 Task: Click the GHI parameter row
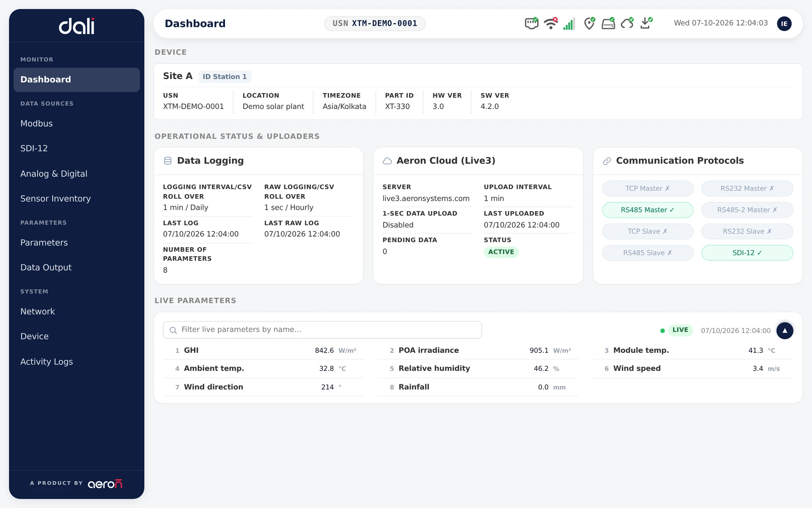pyautogui.click(x=264, y=350)
